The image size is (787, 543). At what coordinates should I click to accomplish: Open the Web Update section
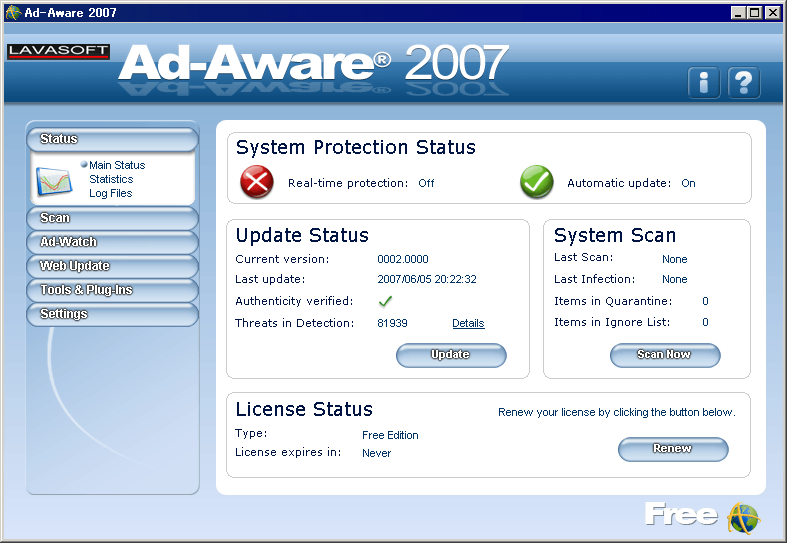[x=112, y=266]
